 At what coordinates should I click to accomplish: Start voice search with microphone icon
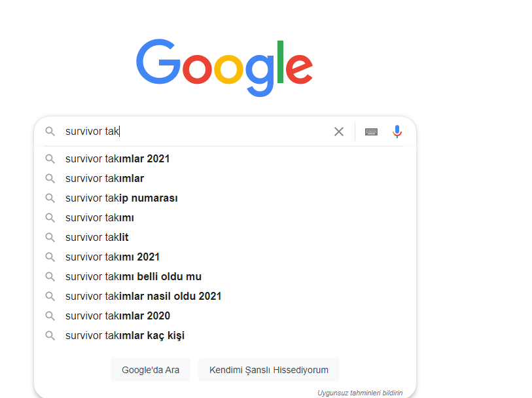click(397, 132)
